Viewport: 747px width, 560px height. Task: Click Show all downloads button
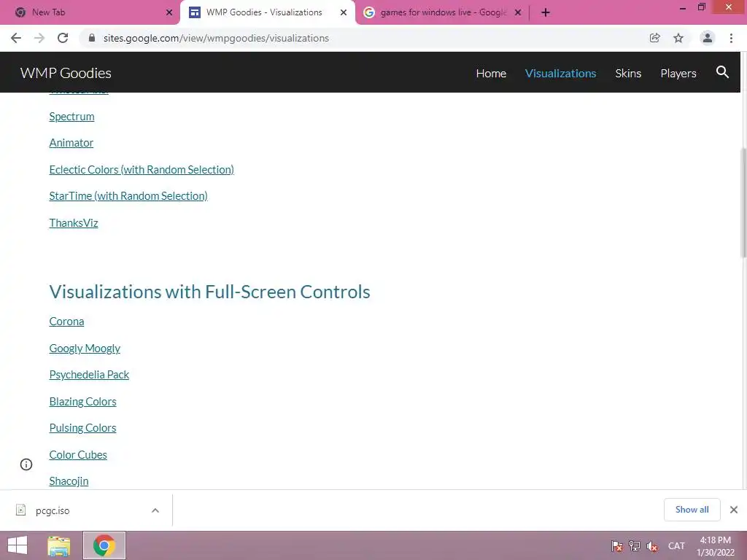tap(692, 510)
